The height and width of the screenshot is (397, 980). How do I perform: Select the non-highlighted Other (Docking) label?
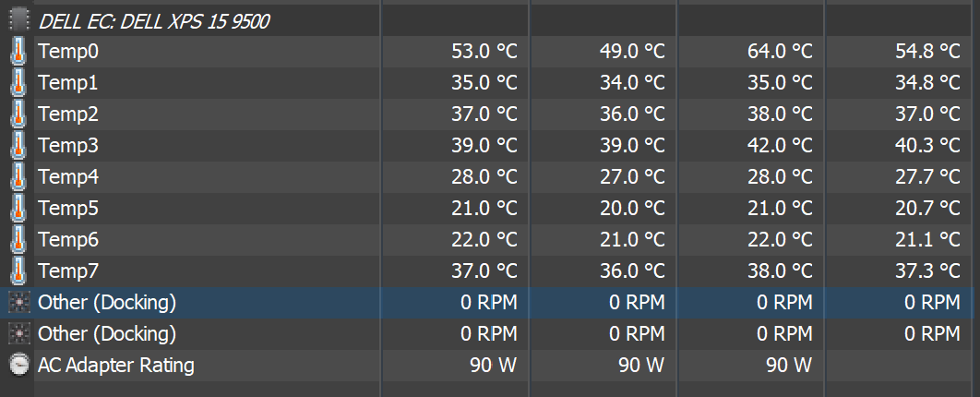pos(107,334)
